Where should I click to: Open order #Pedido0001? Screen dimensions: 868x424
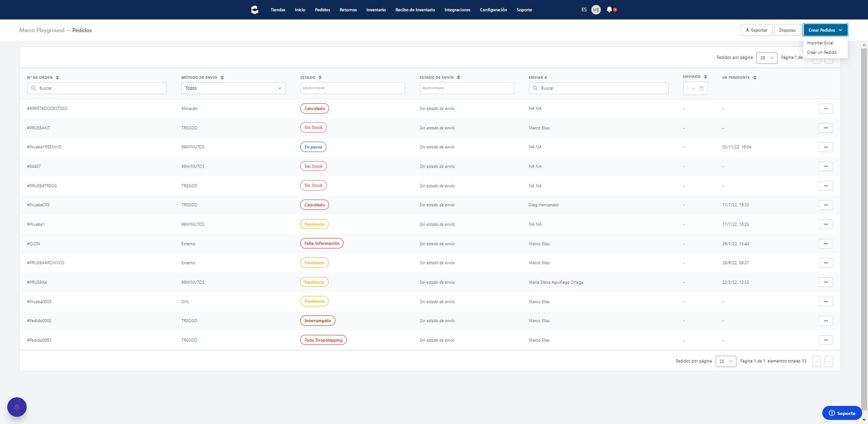pos(39,340)
